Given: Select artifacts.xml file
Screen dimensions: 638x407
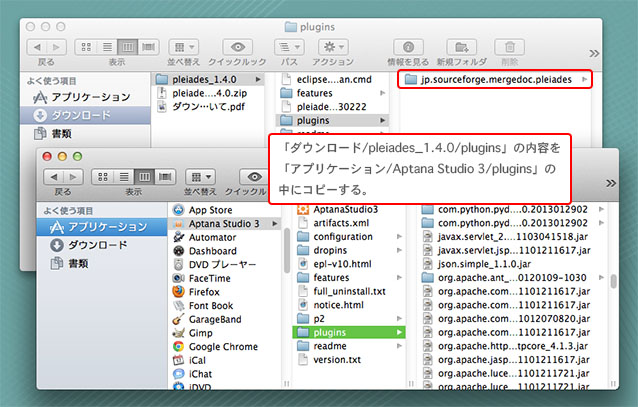Looking at the screenshot, I should 349,223.
